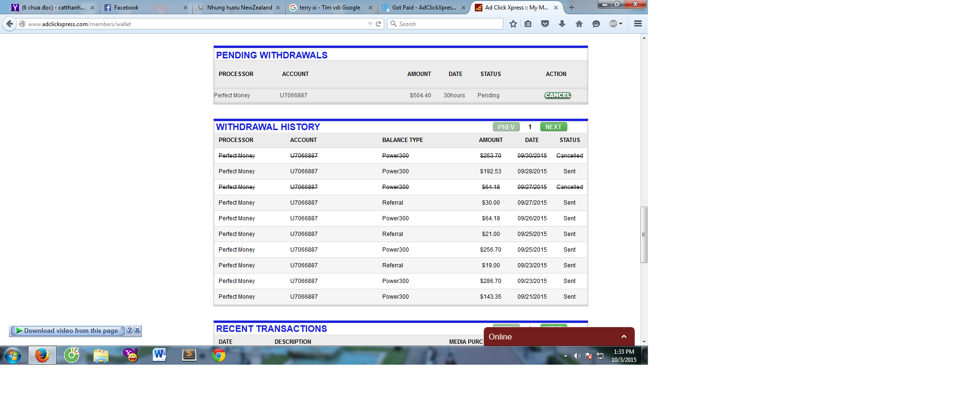This screenshot has width=980, height=396.
Task: Bookmark this page with the star icon
Action: click(x=513, y=24)
